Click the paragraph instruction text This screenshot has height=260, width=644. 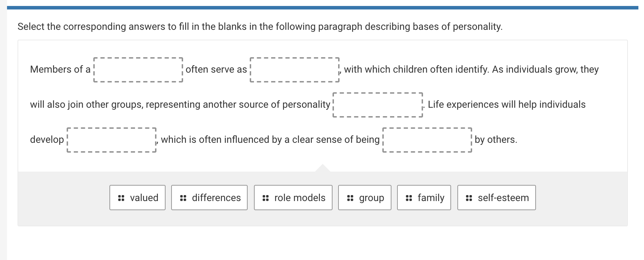coord(260,26)
